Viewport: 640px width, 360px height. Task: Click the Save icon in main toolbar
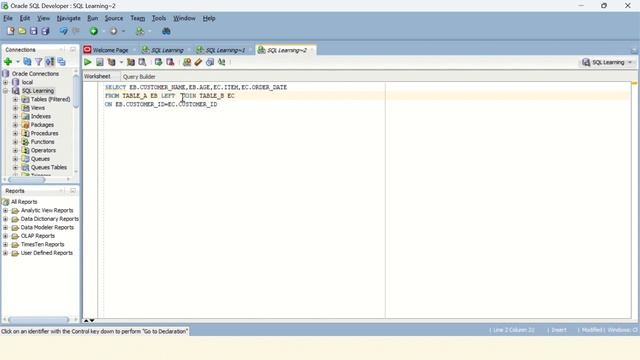pyautogui.click(x=33, y=31)
